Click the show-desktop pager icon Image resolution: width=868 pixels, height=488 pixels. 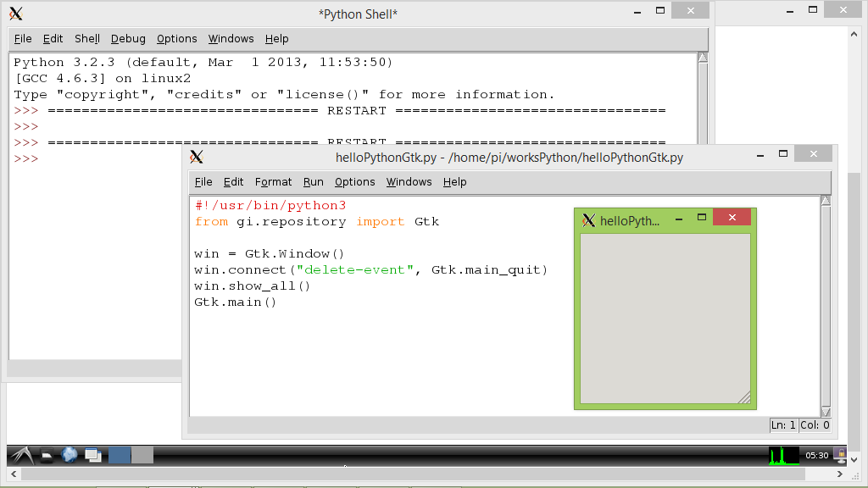click(92, 455)
